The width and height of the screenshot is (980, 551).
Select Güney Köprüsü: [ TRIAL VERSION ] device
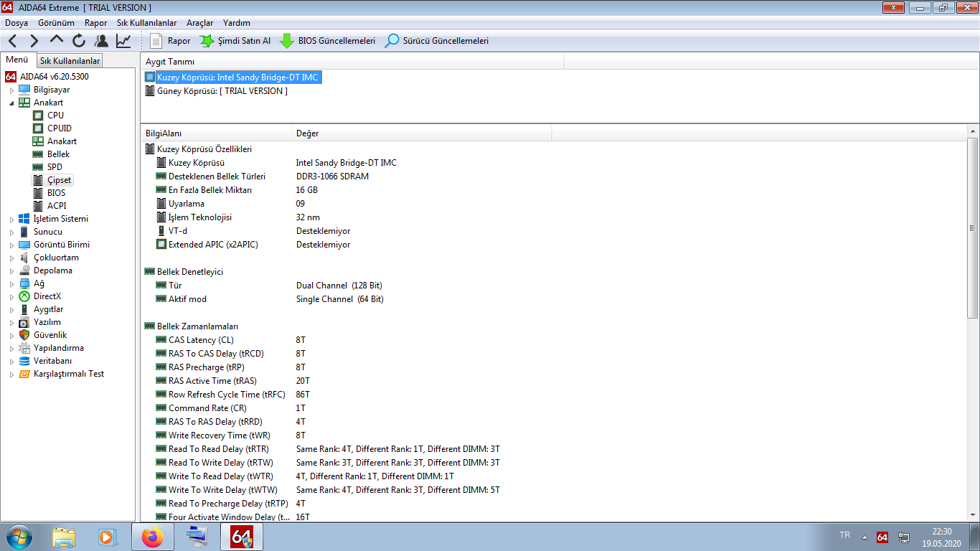(216, 91)
